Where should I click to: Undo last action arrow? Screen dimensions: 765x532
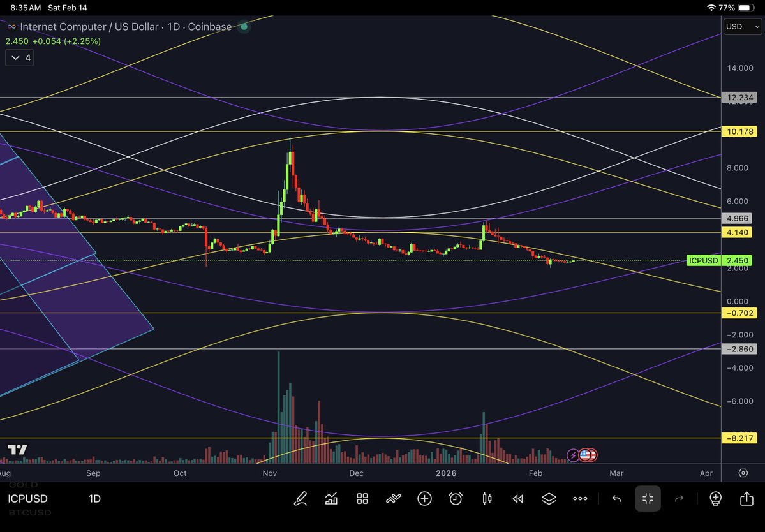coord(617,498)
